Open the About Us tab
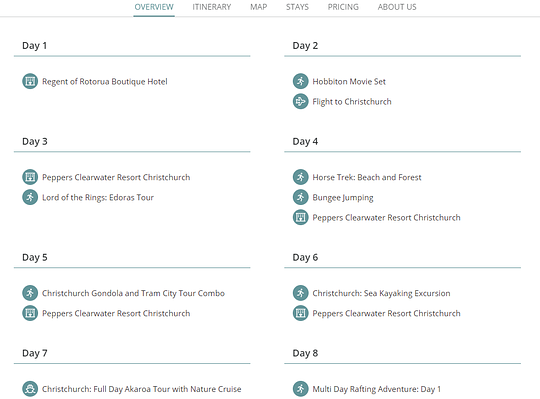The height and width of the screenshot is (399, 540). (x=397, y=7)
